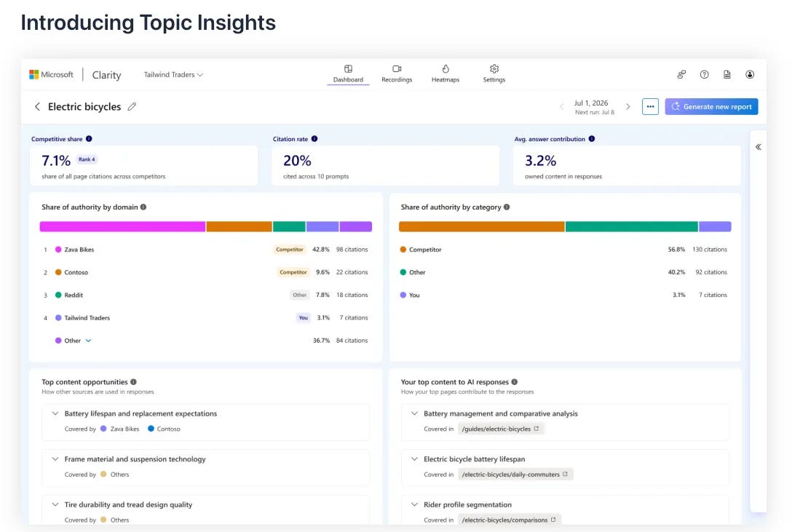Go back using the arrow beside Electric bicycles

pyautogui.click(x=37, y=106)
